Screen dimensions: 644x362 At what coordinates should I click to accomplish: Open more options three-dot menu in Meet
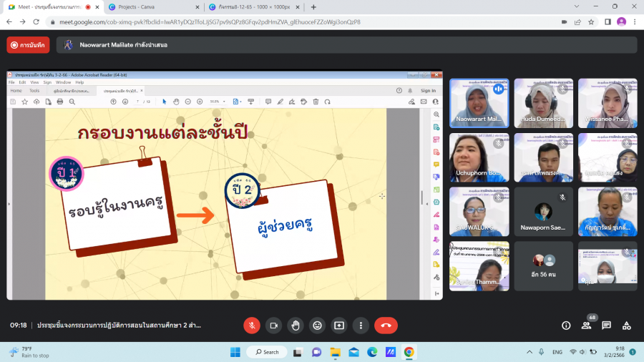pyautogui.click(x=361, y=326)
